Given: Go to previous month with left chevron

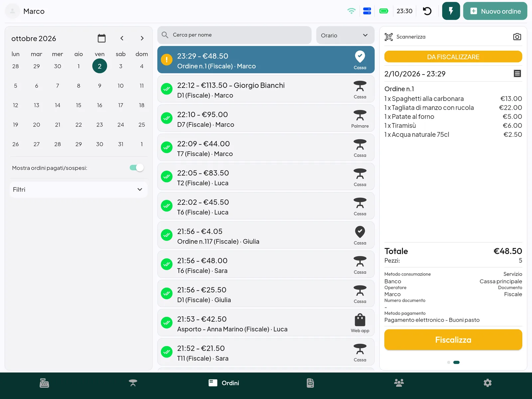Looking at the screenshot, I should coord(122,38).
